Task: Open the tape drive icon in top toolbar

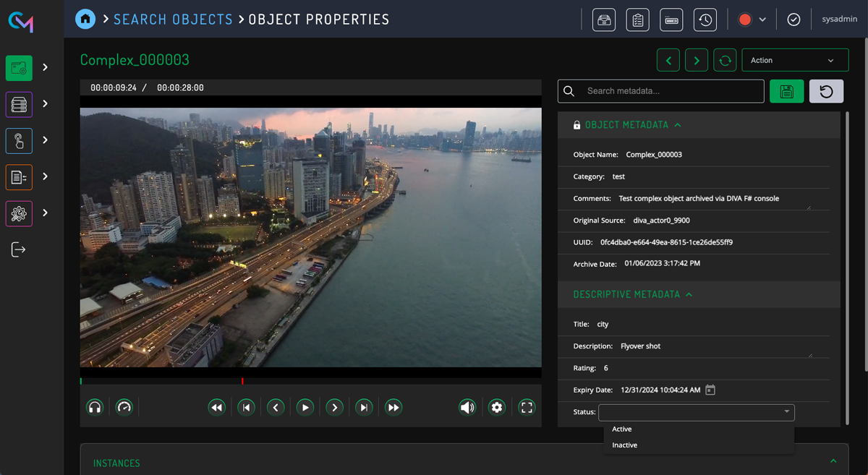Action: coord(671,19)
